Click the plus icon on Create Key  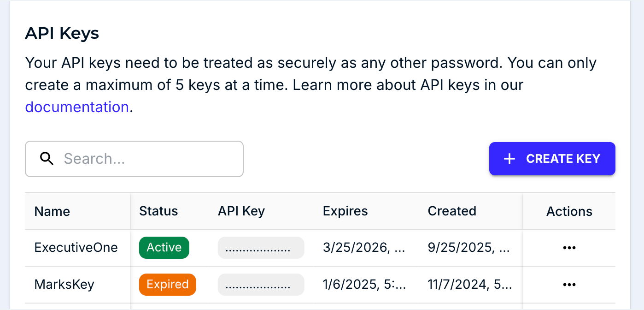509,159
